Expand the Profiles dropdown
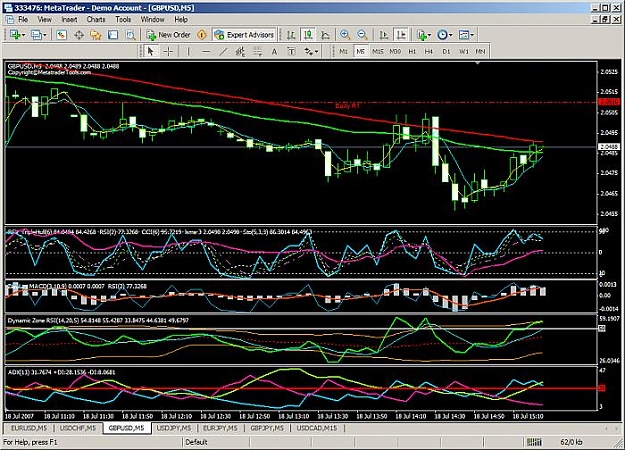Viewport: 625px width, 450px height. [x=45, y=35]
